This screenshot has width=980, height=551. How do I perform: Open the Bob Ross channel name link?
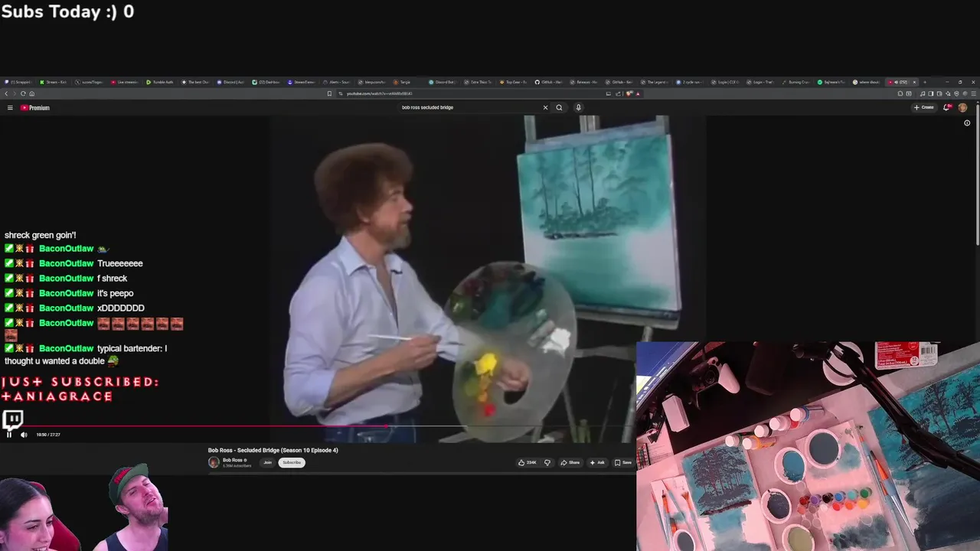(x=233, y=460)
